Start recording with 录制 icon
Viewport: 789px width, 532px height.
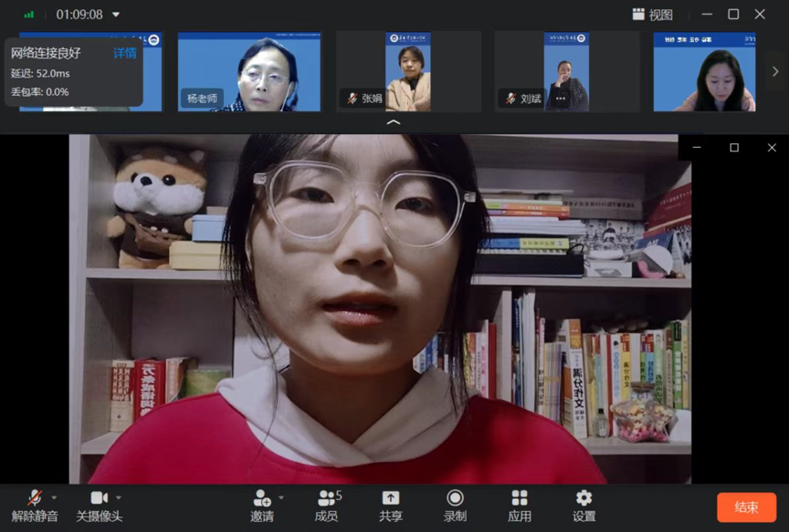click(x=455, y=498)
